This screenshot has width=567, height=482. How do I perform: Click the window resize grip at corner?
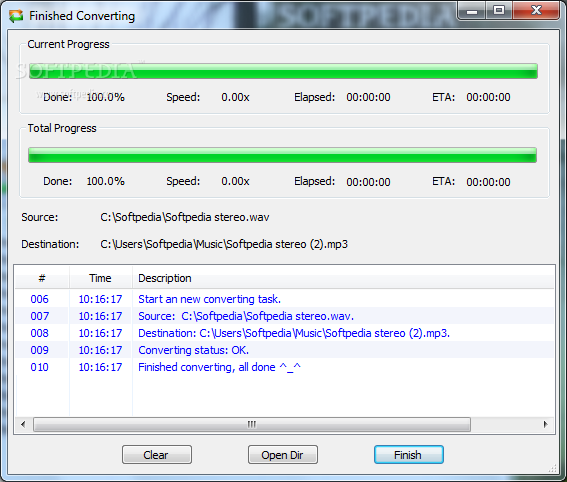click(553, 468)
